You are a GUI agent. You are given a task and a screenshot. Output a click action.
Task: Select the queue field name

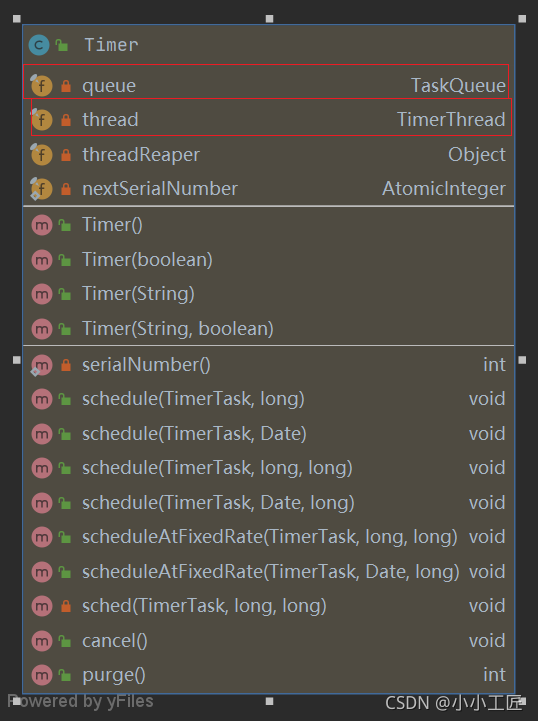pos(109,86)
